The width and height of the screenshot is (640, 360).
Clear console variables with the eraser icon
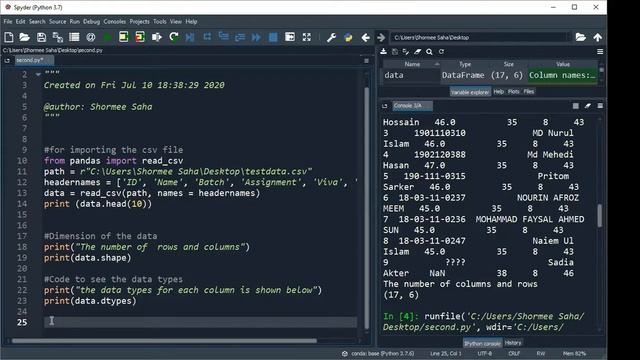tap(588, 106)
